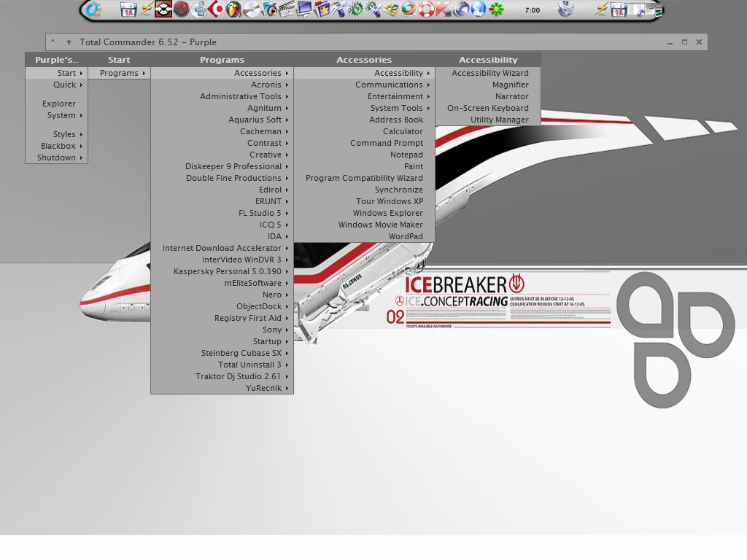
Task: Expand the System submenu arrow
Action: coord(81,115)
